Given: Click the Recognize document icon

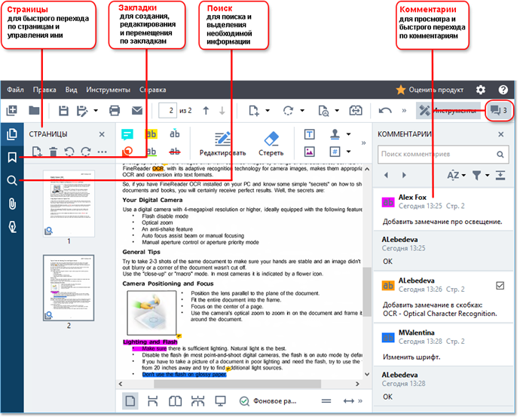Looking at the screenshot, I should [323, 111].
